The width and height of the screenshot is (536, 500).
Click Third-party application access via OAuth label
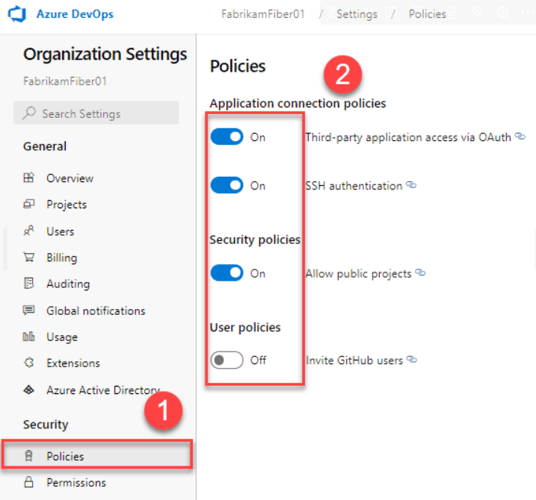point(408,137)
